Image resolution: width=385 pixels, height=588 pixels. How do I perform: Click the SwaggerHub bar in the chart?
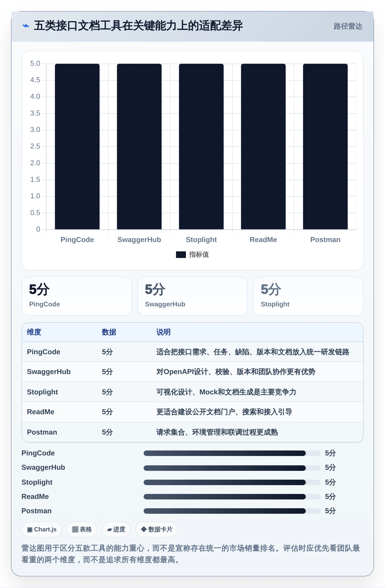point(139,147)
